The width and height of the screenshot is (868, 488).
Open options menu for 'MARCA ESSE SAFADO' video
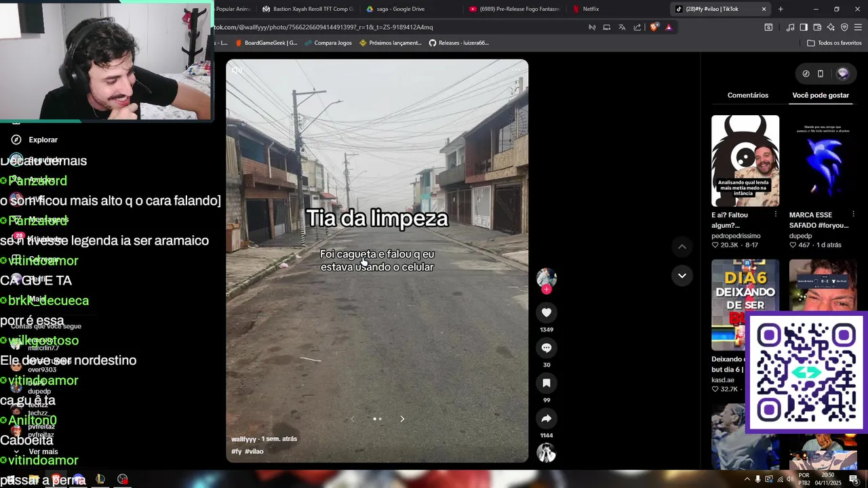[x=853, y=215]
